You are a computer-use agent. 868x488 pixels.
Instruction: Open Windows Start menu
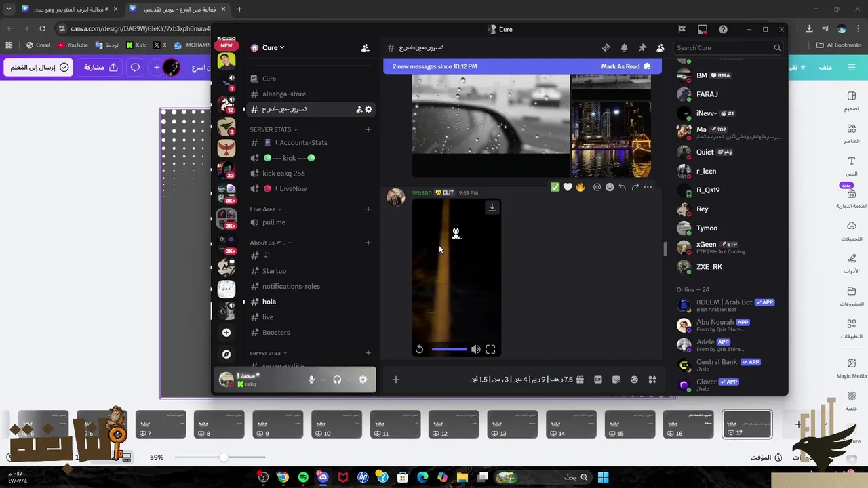coord(603,478)
